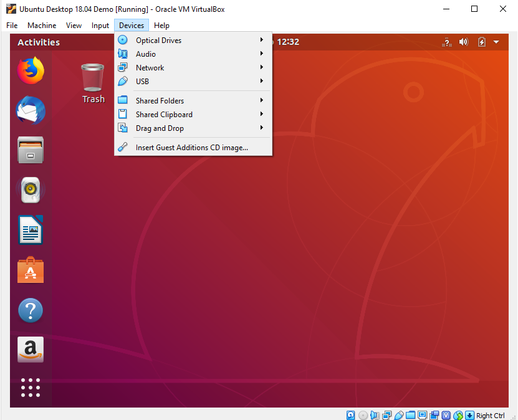Viewport: 518px width, 420px height.
Task: Open the guest system menu arrow
Action: (x=496, y=42)
